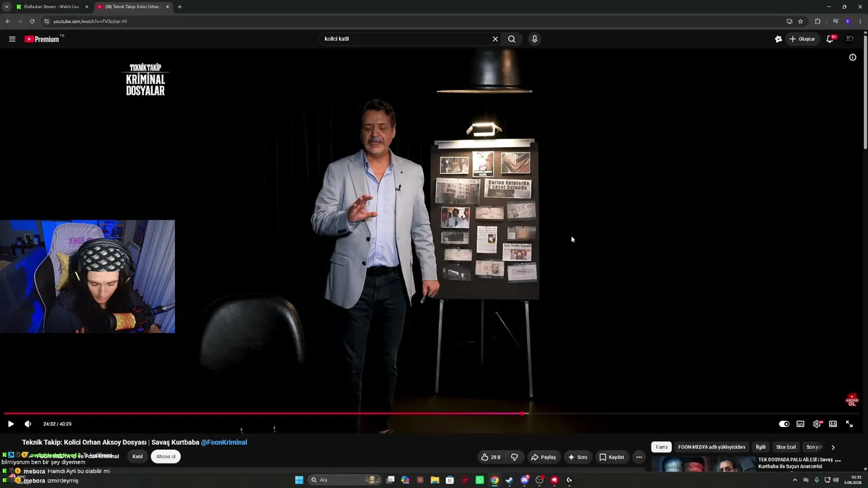Show hidden system tray icons
This screenshot has height=488, width=868.
click(x=795, y=480)
